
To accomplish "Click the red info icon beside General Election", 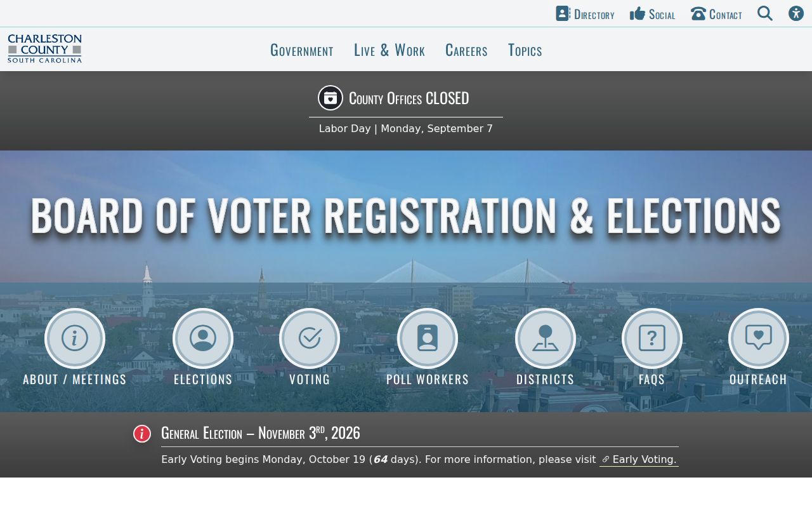I will pyautogui.click(x=142, y=434).
